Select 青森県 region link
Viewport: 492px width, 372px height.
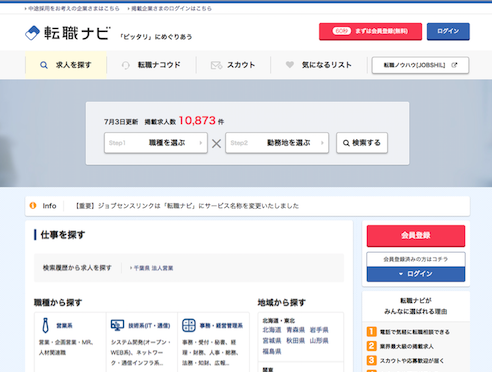[295, 330]
